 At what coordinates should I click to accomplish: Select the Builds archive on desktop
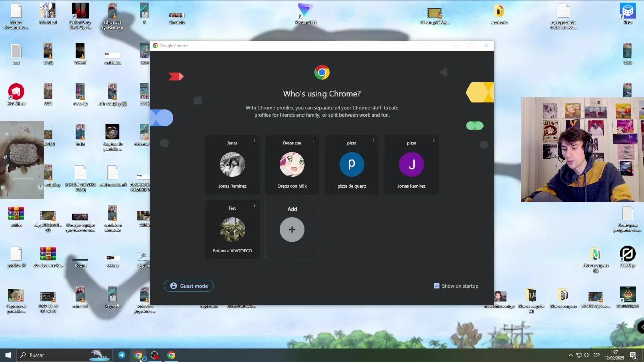pos(16,216)
